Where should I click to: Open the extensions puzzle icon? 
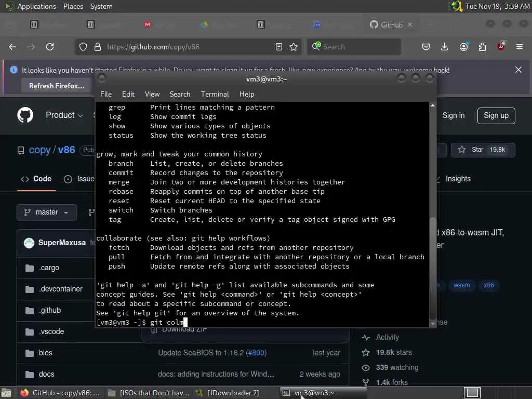[482, 47]
